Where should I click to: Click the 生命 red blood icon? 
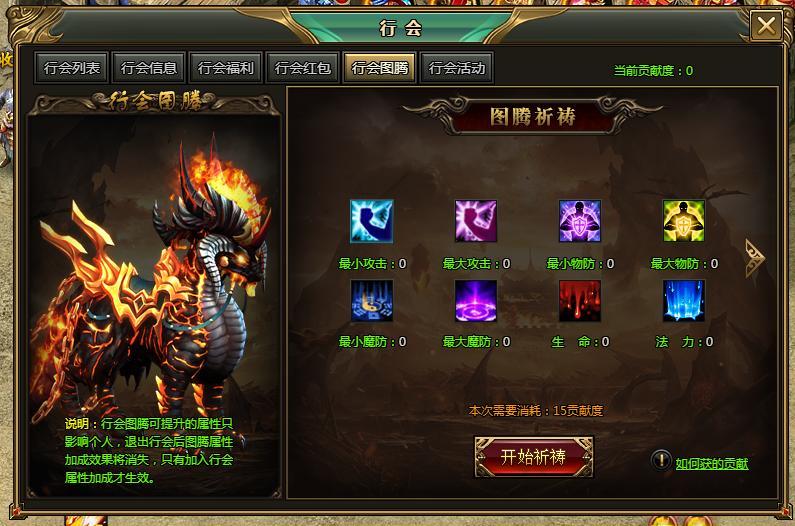[580, 301]
